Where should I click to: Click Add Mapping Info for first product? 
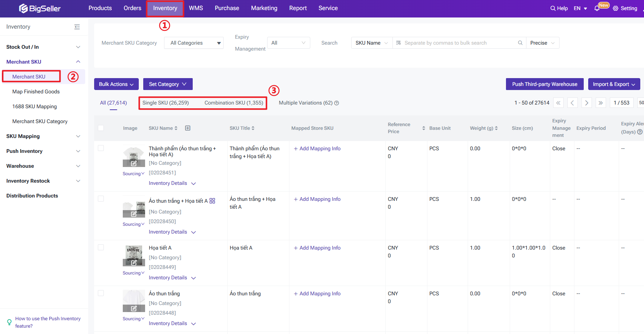pyautogui.click(x=317, y=148)
